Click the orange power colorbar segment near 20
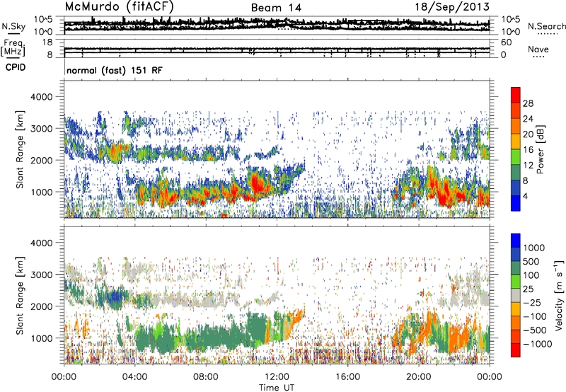This screenshot has width=566, height=392. pyautogui.click(x=516, y=126)
